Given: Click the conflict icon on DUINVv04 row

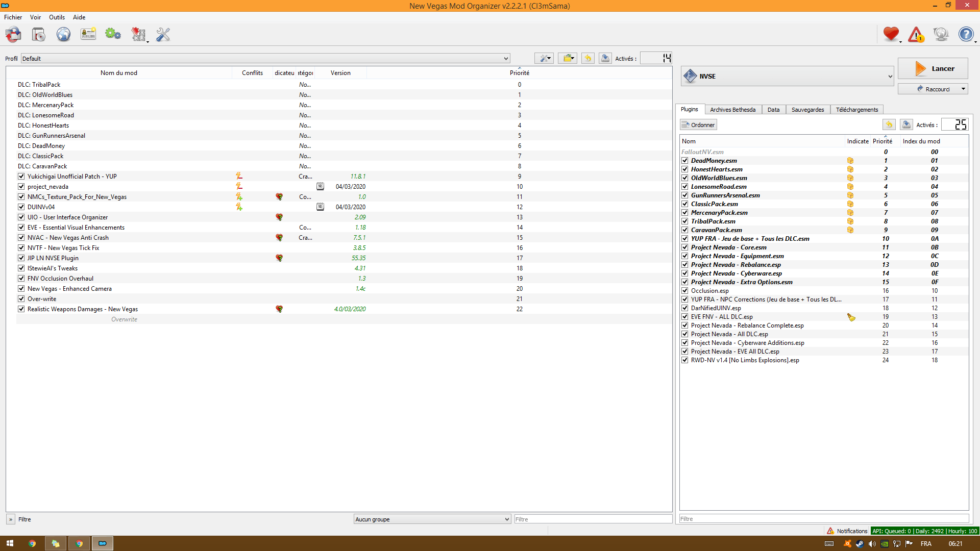Looking at the screenshot, I should pos(239,207).
